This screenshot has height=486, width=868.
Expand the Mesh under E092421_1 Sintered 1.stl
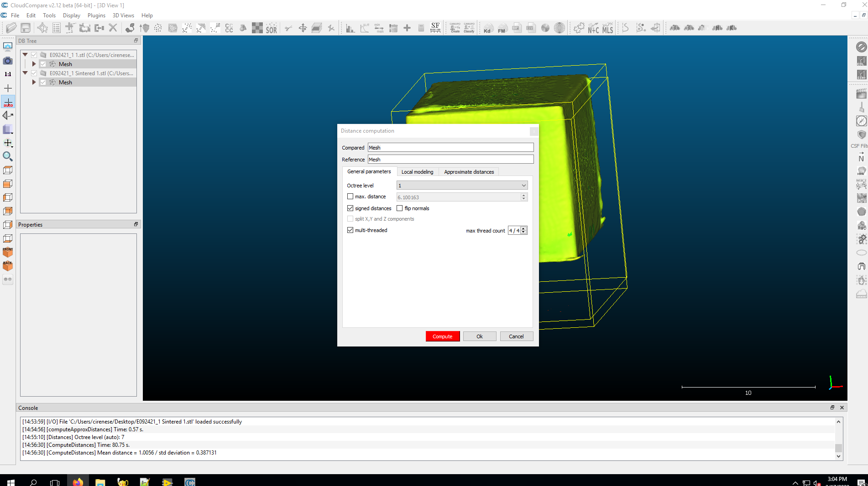click(x=34, y=83)
